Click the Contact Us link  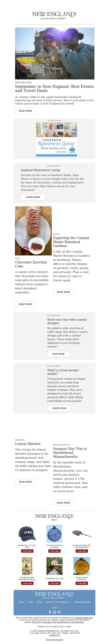54,635
